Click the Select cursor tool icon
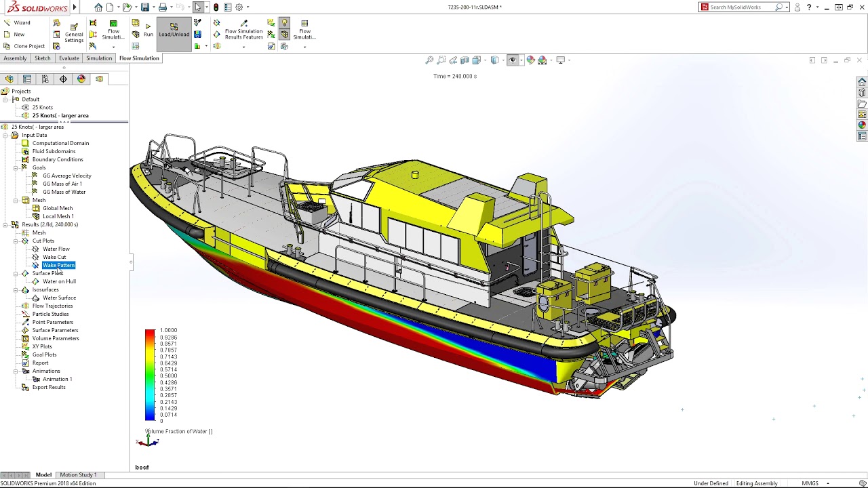 pyautogui.click(x=197, y=7)
